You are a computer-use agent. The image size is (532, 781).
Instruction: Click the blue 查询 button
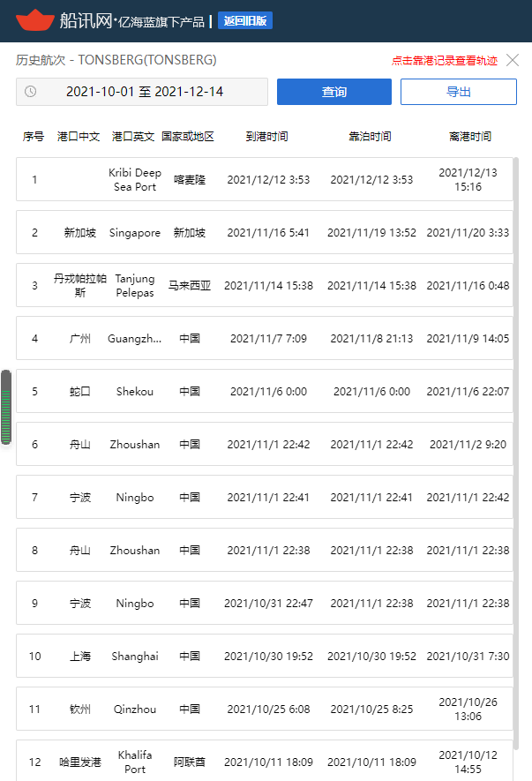tap(334, 92)
